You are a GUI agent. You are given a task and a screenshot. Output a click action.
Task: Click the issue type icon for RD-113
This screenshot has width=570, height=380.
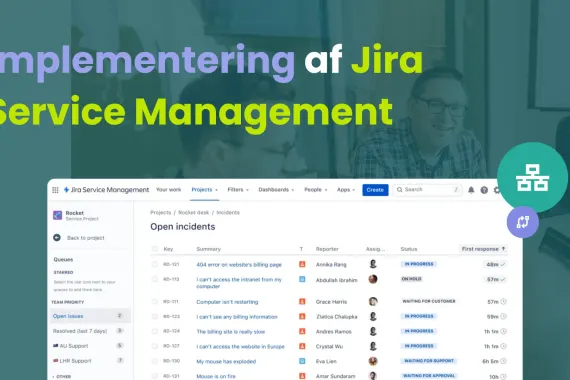[302, 279]
